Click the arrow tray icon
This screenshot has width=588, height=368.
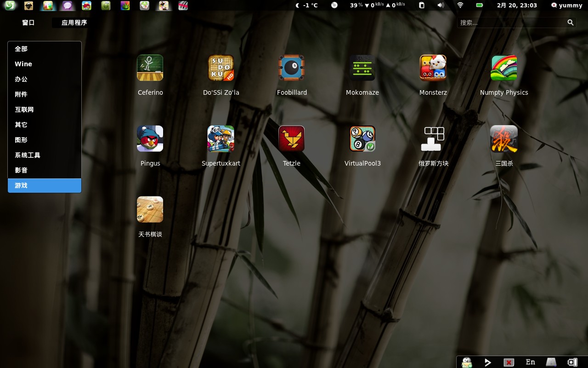(488, 362)
